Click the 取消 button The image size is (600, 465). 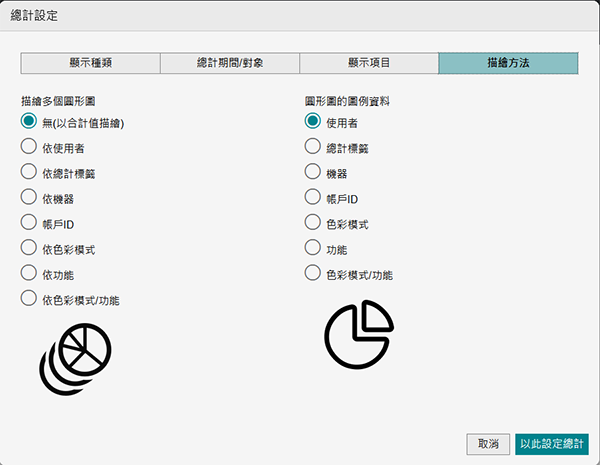coord(488,443)
